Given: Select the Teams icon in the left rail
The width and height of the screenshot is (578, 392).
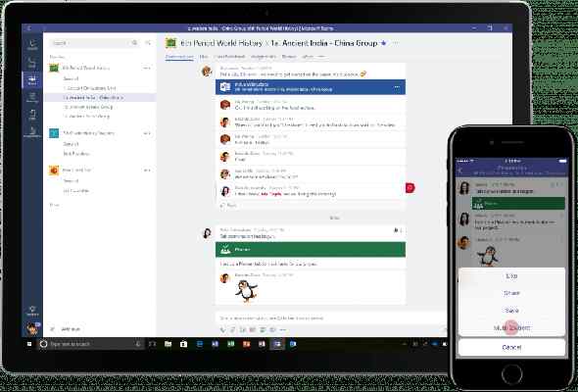Looking at the screenshot, I should point(32,79).
